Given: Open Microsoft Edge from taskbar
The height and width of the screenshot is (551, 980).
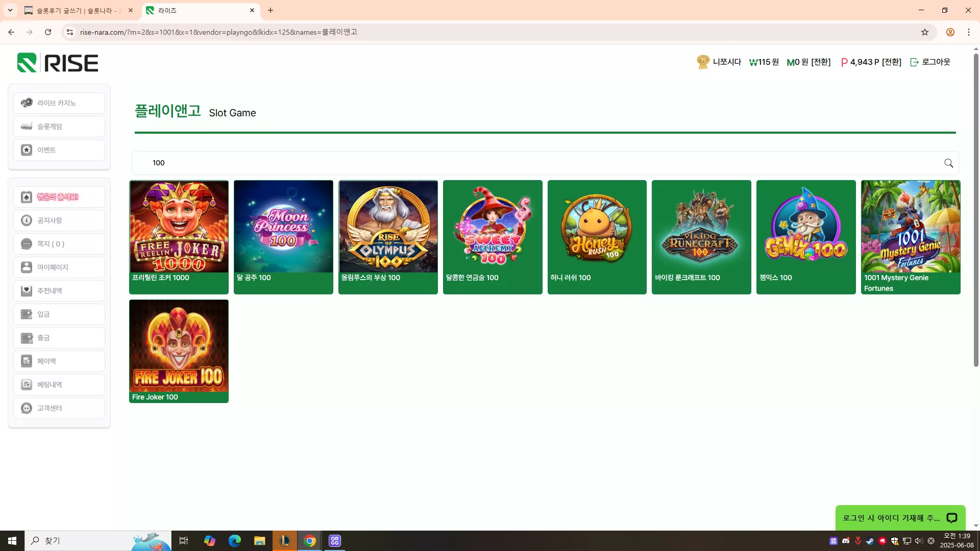Looking at the screenshot, I should [x=235, y=541].
